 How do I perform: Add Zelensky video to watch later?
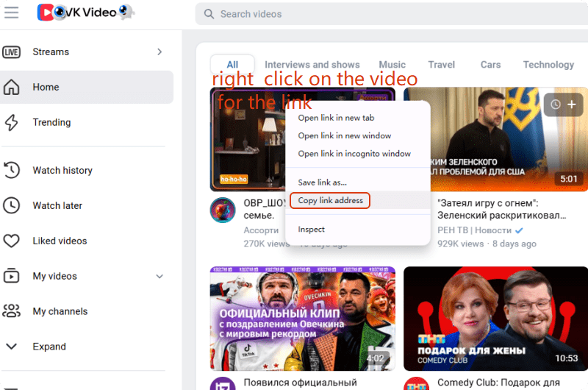coord(556,105)
